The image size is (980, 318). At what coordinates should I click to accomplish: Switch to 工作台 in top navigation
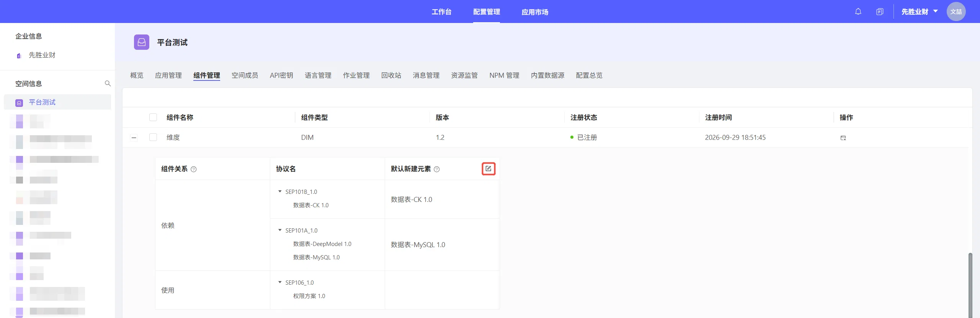(441, 12)
